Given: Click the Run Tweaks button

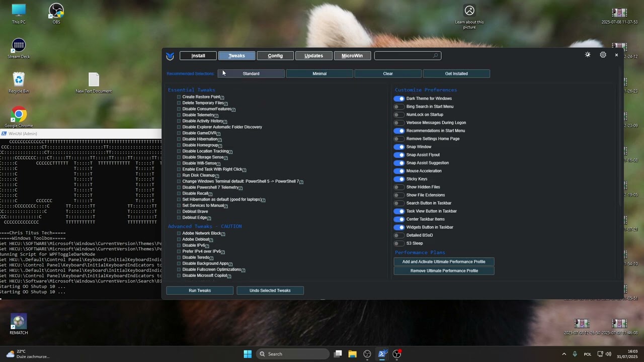Looking at the screenshot, I should 200,291.
